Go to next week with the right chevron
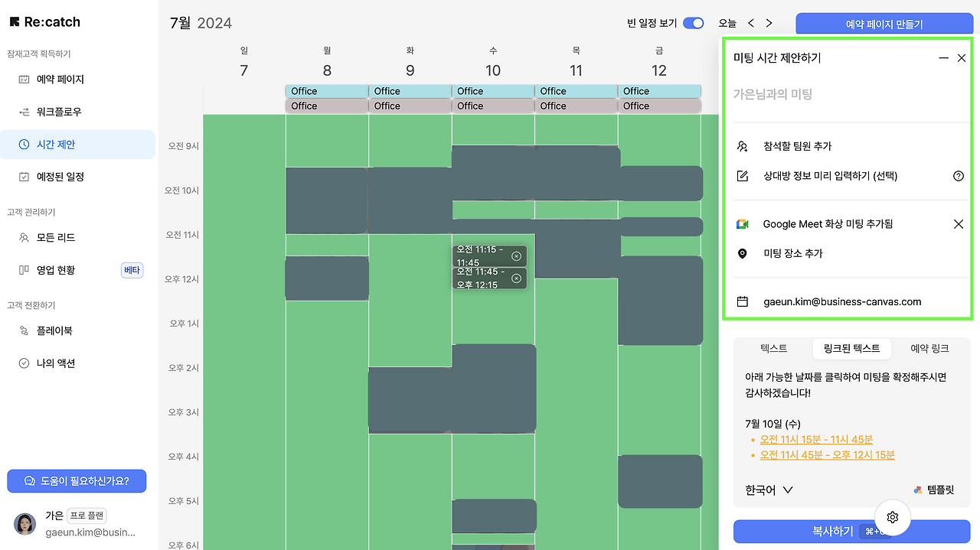 pos(769,23)
